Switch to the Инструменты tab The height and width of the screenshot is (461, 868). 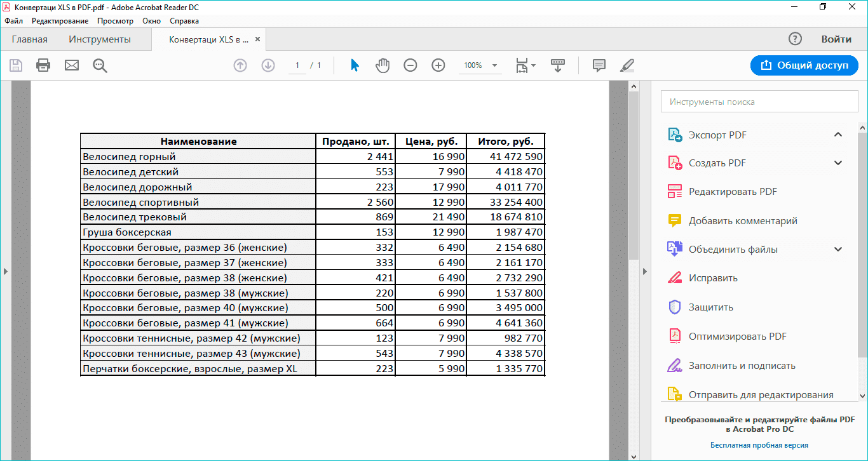pyautogui.click(x=98, y=39)
